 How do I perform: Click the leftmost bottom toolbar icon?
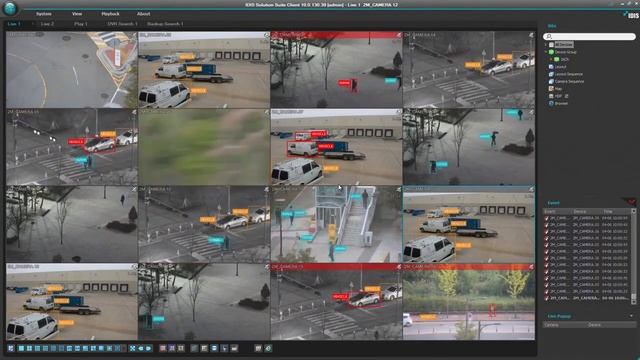(x=11, y=348)
